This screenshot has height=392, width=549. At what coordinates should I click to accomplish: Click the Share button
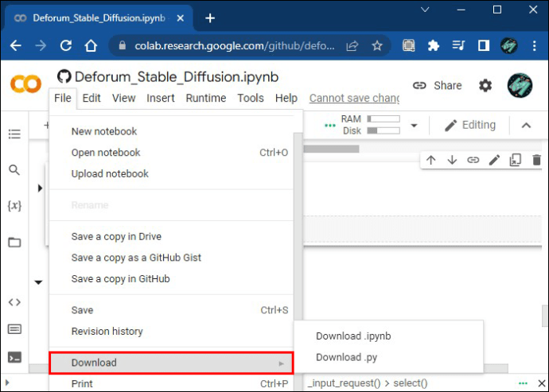438,85
